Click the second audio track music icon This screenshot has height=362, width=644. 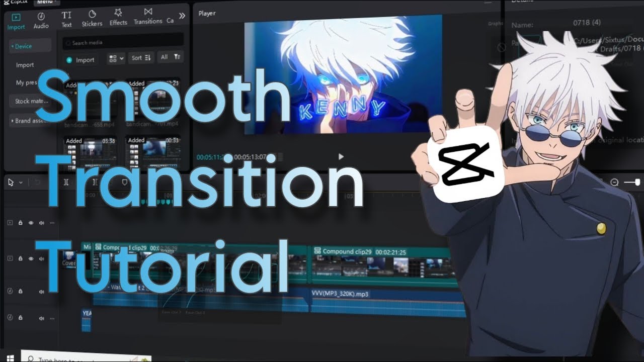click(10, 317)
